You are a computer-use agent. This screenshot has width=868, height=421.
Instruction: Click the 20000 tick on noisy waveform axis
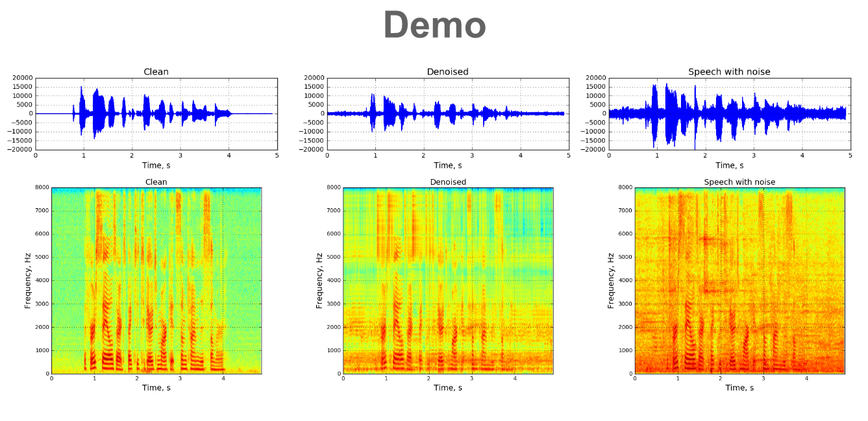click(x=596, y=78)
